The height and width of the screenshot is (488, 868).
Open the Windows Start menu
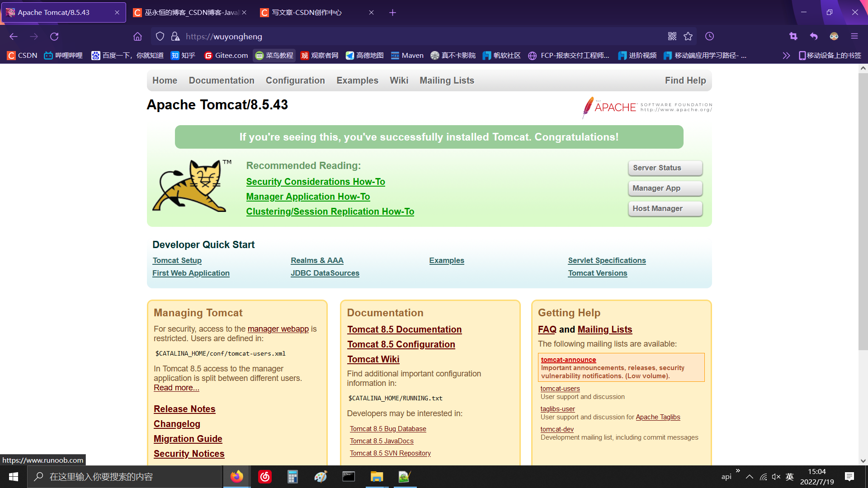pos(14,477)
